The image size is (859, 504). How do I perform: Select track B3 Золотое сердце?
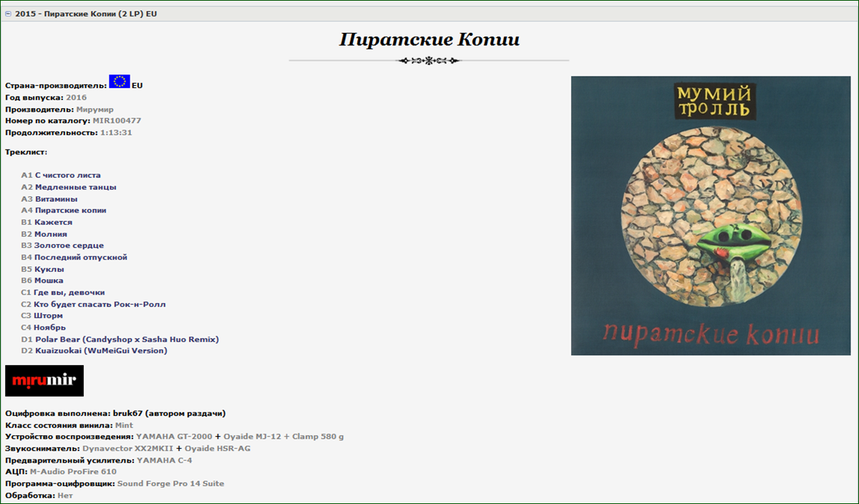[x=62, y=246]
